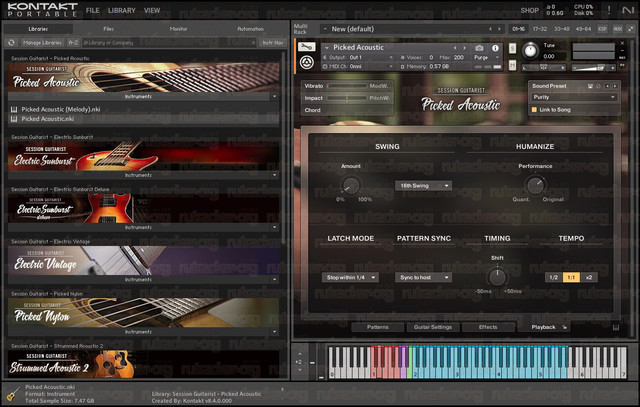Toggle the Instr Nav button
The width and height of the screenshot is (640, 407).
273,42
